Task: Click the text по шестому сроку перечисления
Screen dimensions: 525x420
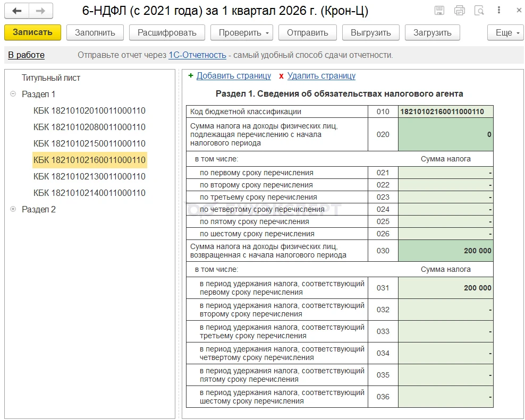Action: click(x=257, y=234)
